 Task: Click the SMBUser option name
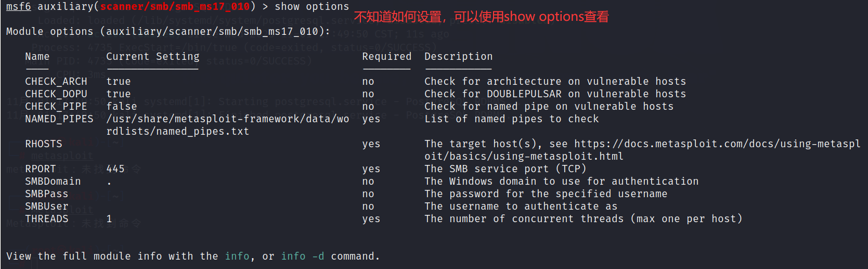coord(47,207)
